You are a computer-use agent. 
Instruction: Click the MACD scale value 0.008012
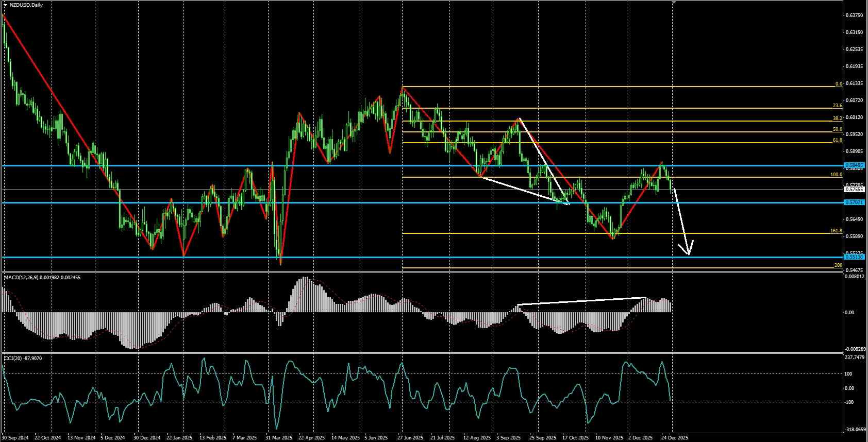[855, 277]
